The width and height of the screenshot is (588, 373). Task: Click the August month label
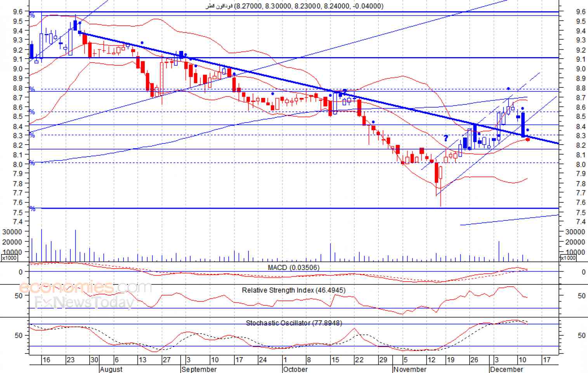tap(111, 369)
